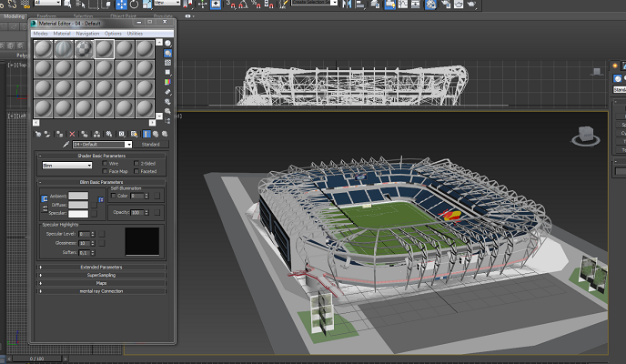Expand mental ray Connection rollout

coord(101,291)
